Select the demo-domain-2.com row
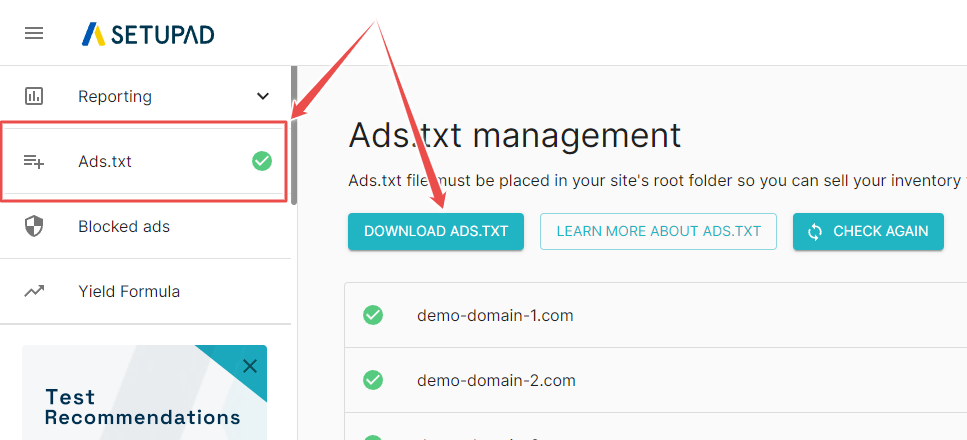The height and width of the screenshot is (440, 967). 656,380
